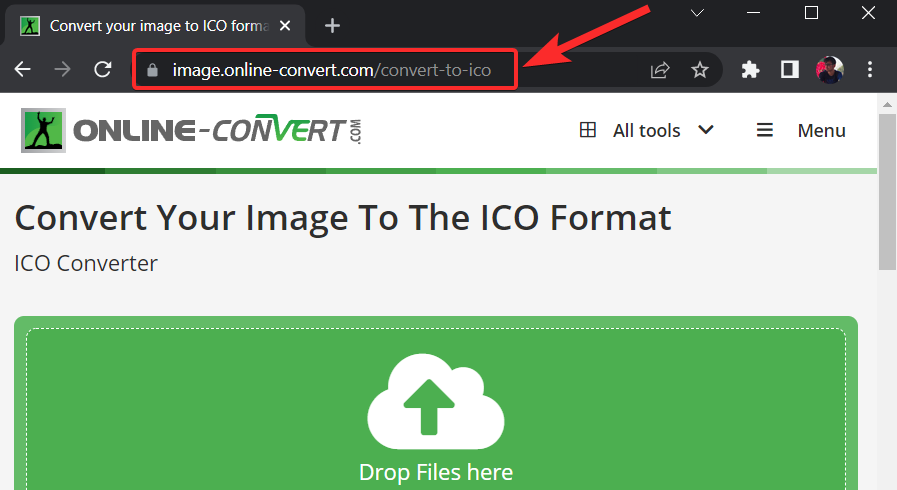Click the page vertical scrollbar thumb

(x=887, y=192)
